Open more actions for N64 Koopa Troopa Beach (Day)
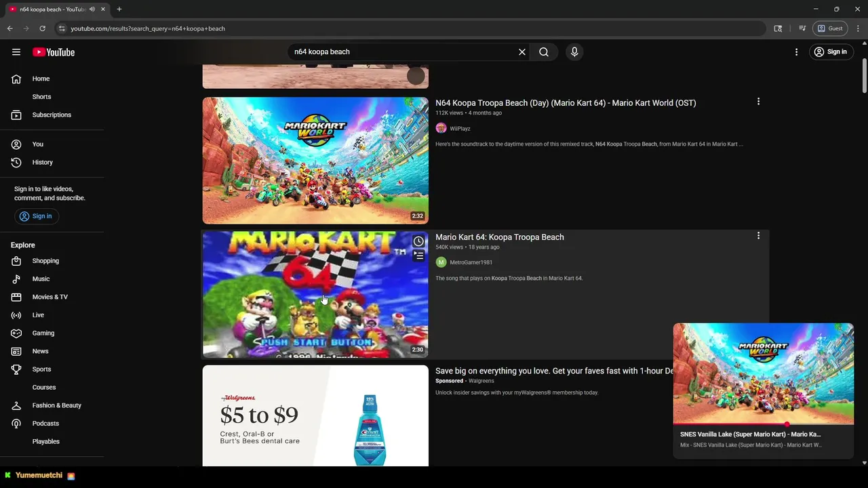This screenshot has width=868, height=488. tap(758, 102)
